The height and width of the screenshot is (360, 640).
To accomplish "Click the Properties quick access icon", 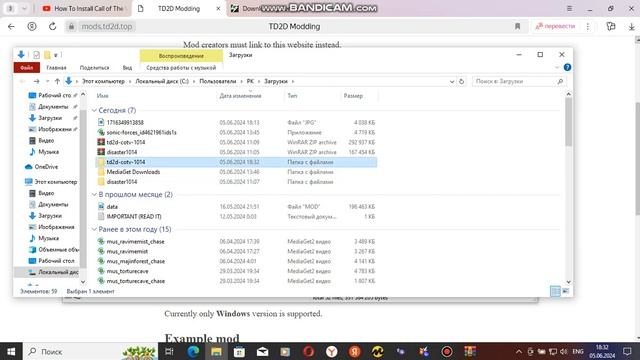I will [x=36, y=55].
